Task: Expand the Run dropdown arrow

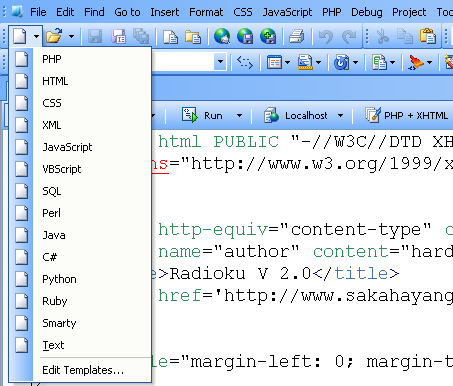Action: click(239, 116)
